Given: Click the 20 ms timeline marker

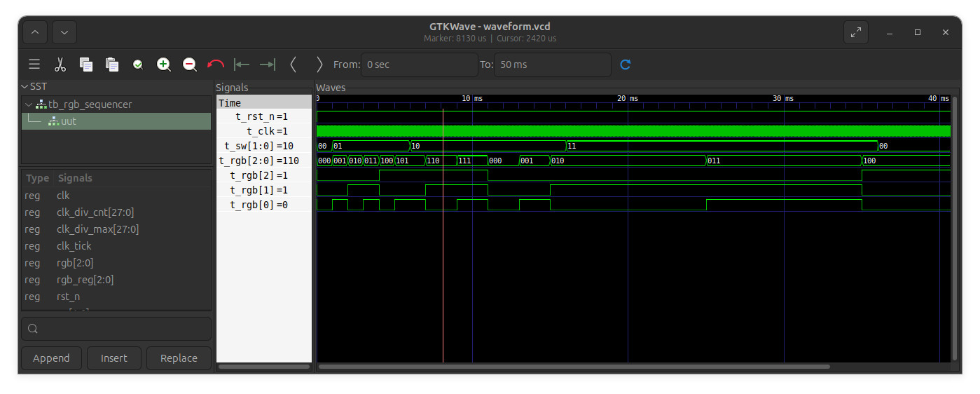Looking at the screenshot, I should [628, 99].
